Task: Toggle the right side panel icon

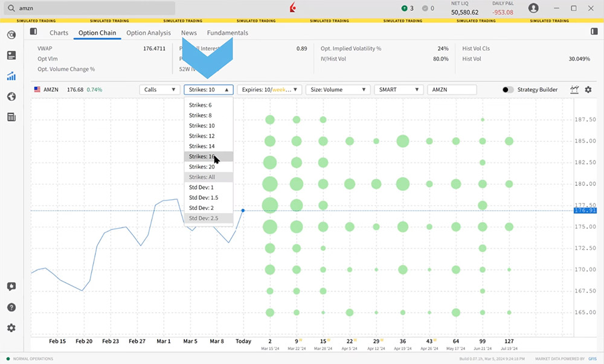Action: [594, 31]
